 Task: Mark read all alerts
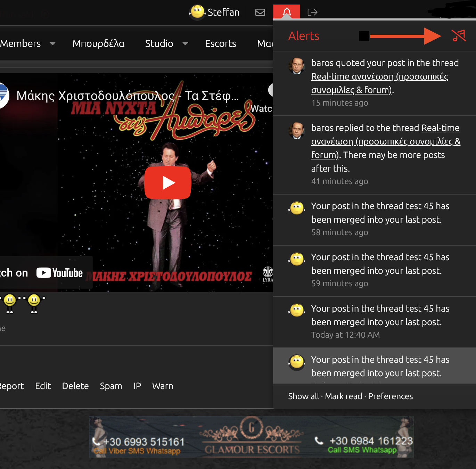point(343,396)
